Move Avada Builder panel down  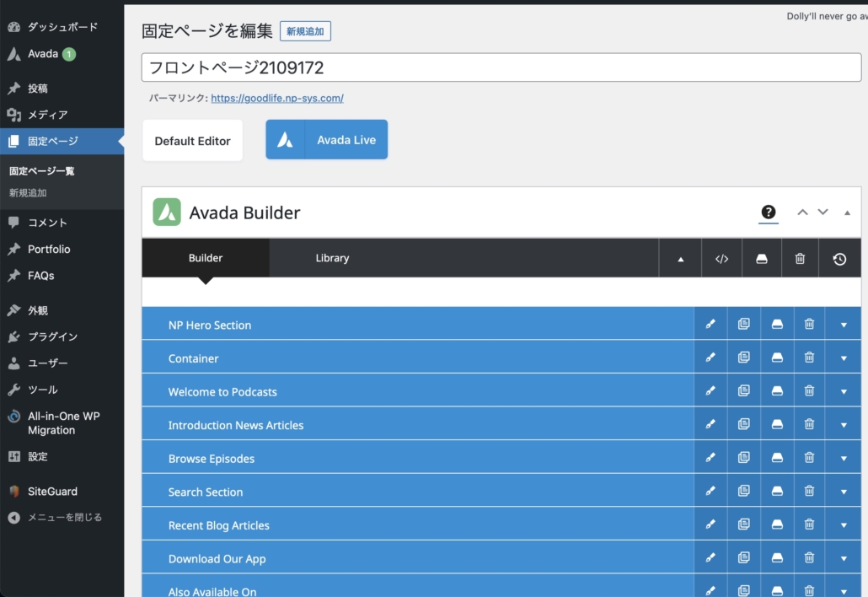point(822,212)
